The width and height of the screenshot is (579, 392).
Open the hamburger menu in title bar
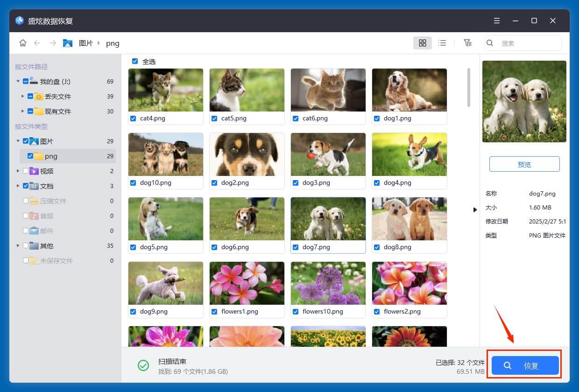coord(497,21)
